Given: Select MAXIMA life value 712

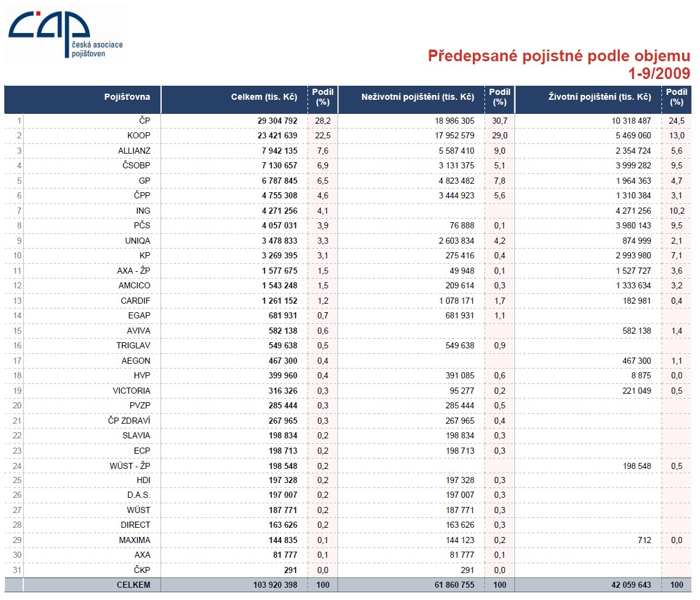Looking at the screenshot, I should point(645,540).
